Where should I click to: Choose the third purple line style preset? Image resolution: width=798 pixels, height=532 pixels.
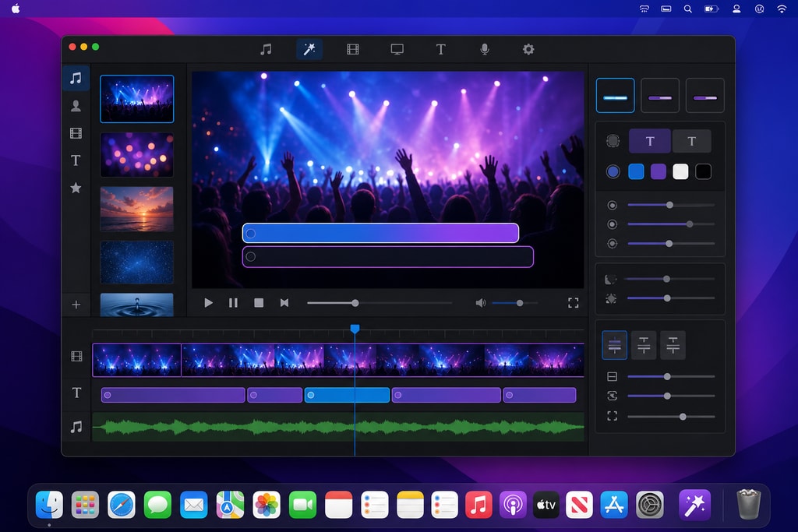point(704,95)
